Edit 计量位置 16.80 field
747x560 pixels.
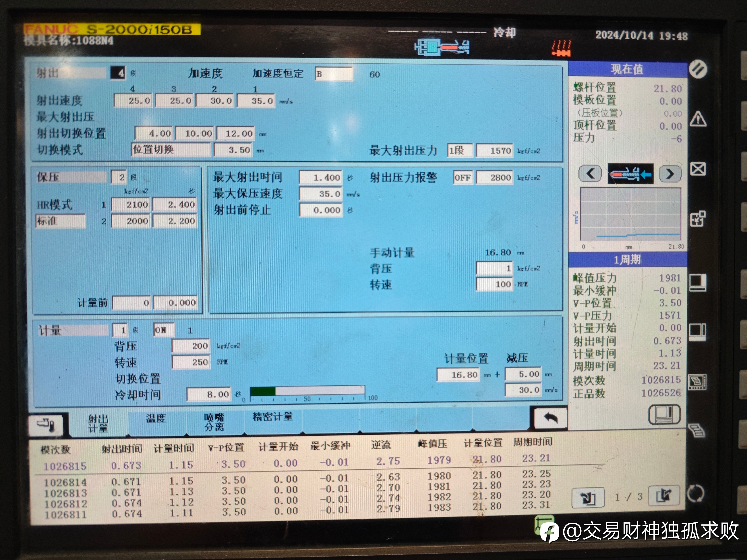[458, 375]
